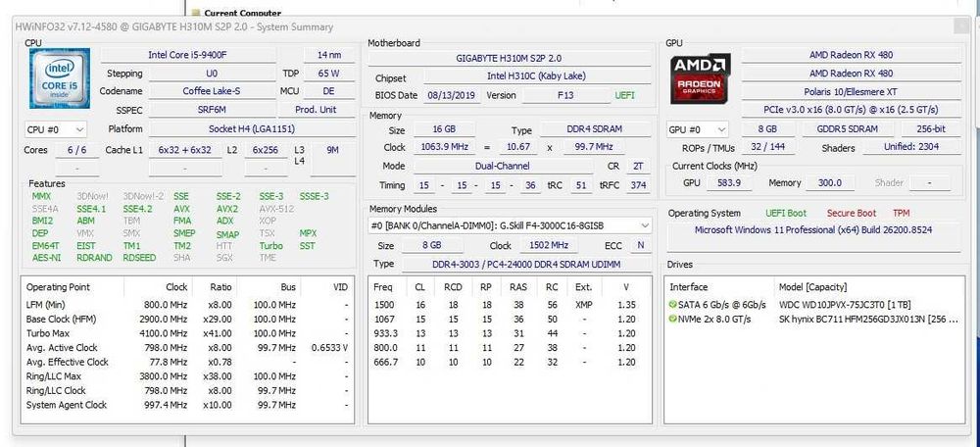Click the 666.7 frequency row in the timings table
The image size is (980, 447).
click(510, 363)
